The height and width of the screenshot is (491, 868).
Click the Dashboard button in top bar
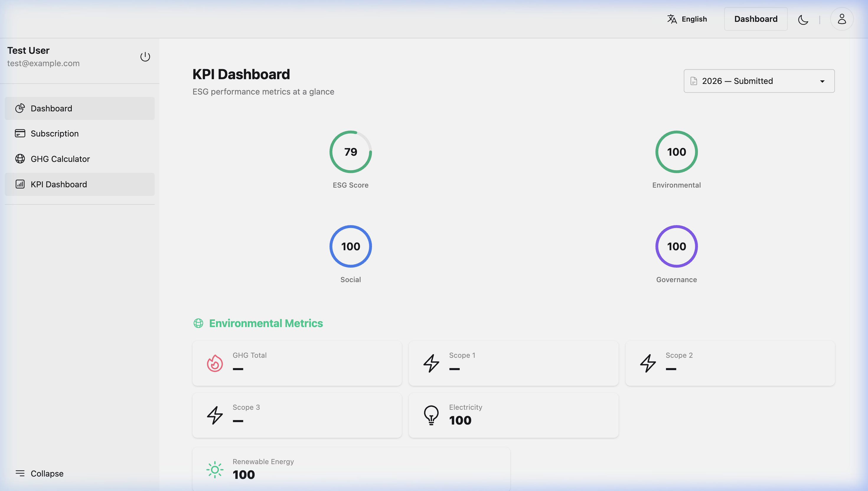[756, 19]
